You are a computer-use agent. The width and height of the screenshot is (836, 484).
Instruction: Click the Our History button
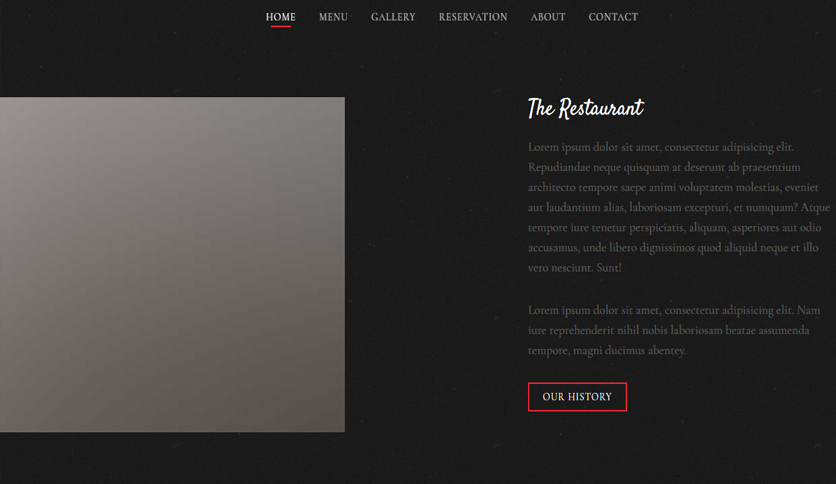tap(577, 397)
